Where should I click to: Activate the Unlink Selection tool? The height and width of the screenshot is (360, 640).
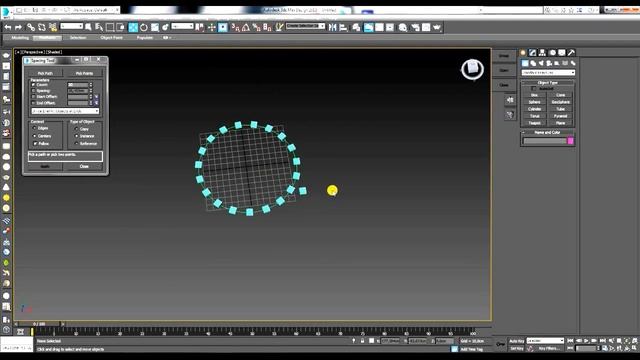pyautogui.click(x=42, y=27)
